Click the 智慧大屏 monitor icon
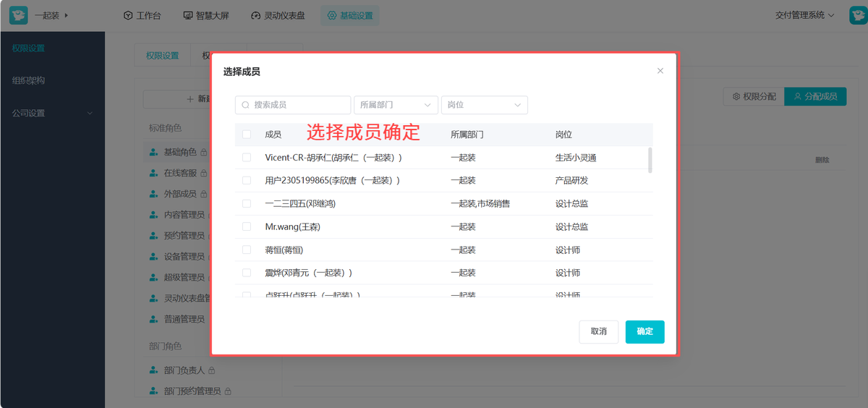The height and width of the screenshot is (408, 868). tap(188, 15)
